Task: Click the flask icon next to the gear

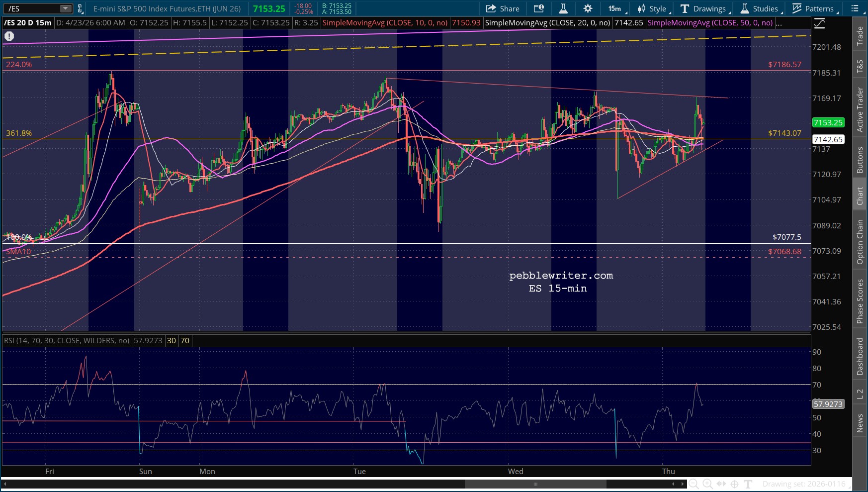Action: (563, 8)
